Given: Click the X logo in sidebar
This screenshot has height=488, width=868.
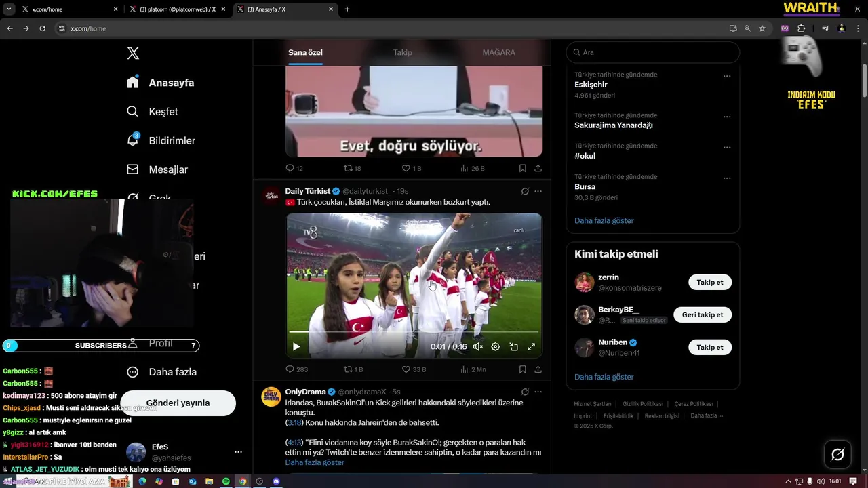Looking at the screenshot, I should 133,54.
